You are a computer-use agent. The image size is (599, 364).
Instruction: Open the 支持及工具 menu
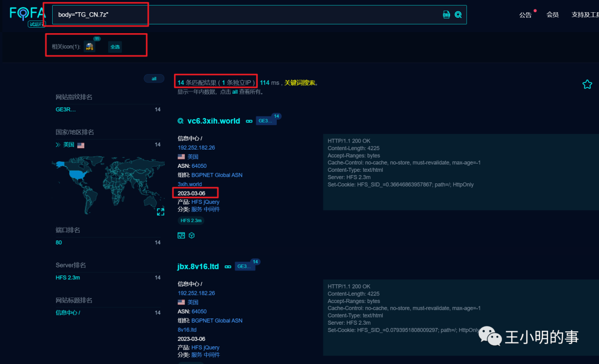[585, 14]
